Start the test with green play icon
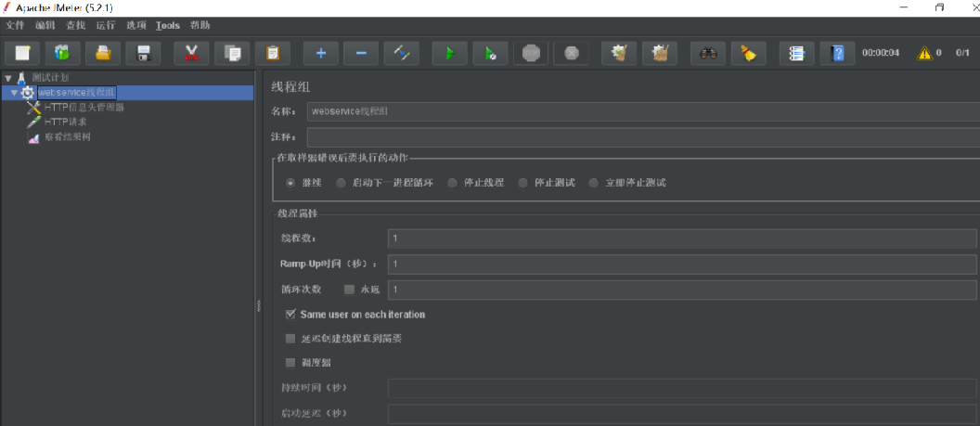This screenshot has width=980, height=426. [450, 53]
